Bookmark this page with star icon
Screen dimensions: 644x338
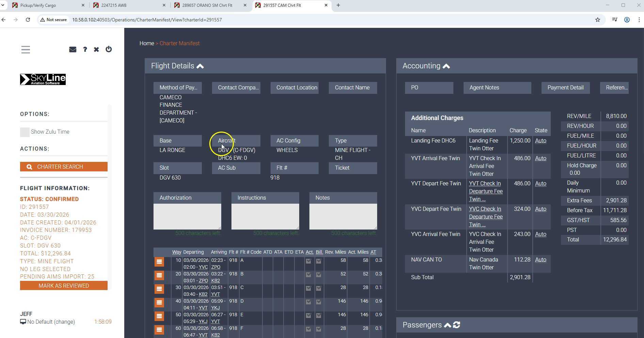coord(597,20)
